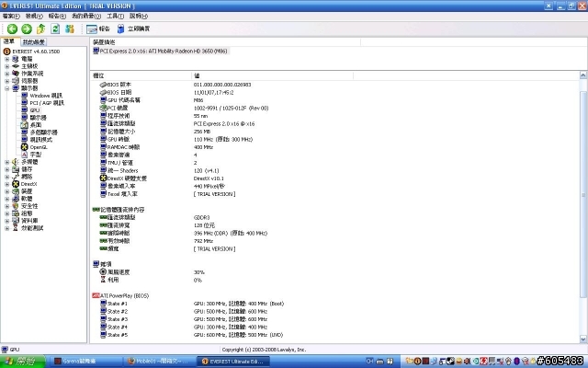Click the OpenGL tree item icon
This screenshot has width=588, height=368.
tap(25, 147)
